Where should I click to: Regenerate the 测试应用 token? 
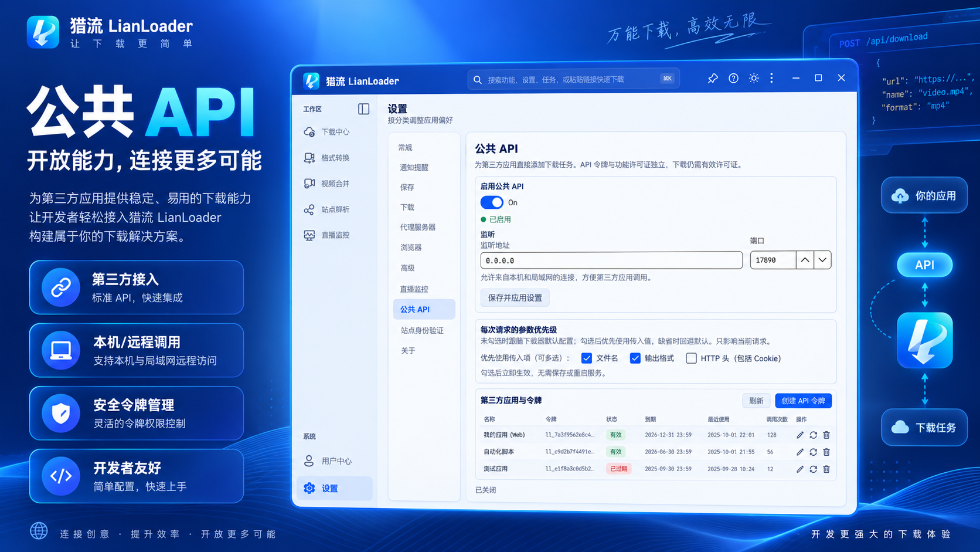[814, 469]
